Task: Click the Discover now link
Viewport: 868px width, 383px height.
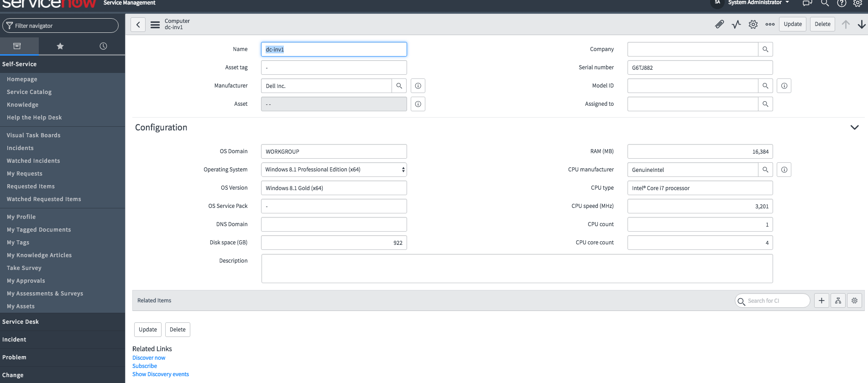Action: coord(149,358)
